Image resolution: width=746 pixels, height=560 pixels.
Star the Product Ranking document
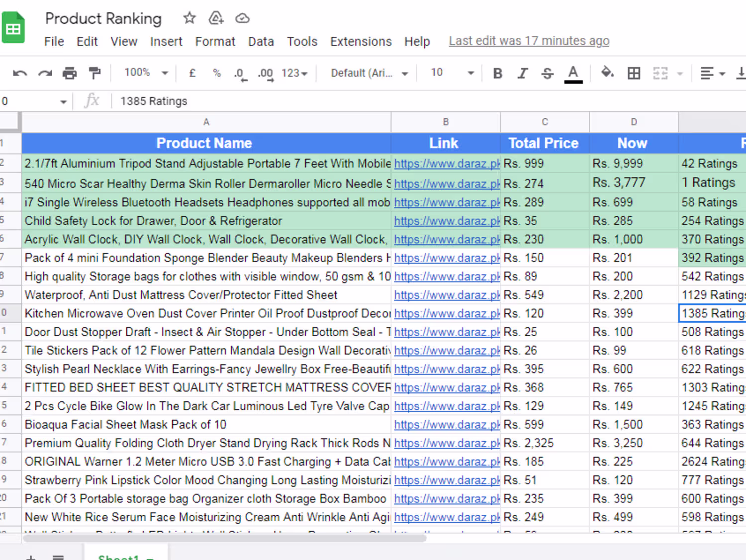189,18
